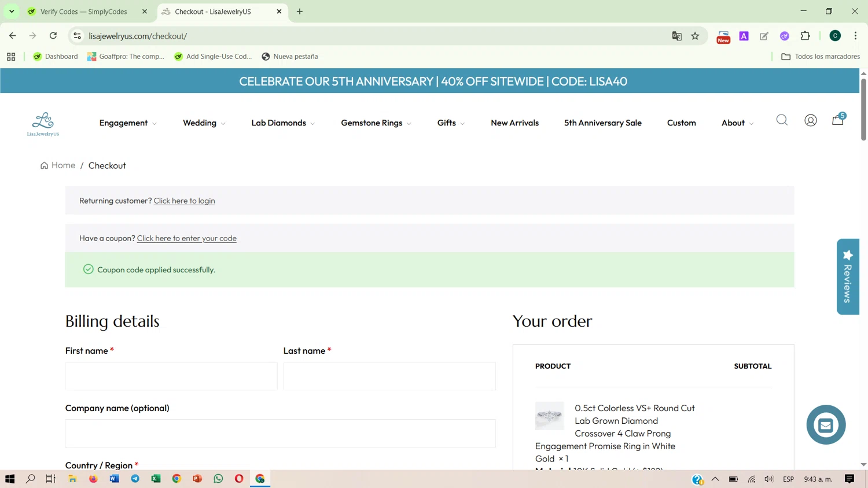The height and width of the screenshot is (488, 868).
Task: Open the floating chat message button
Action: coord(826,424)
